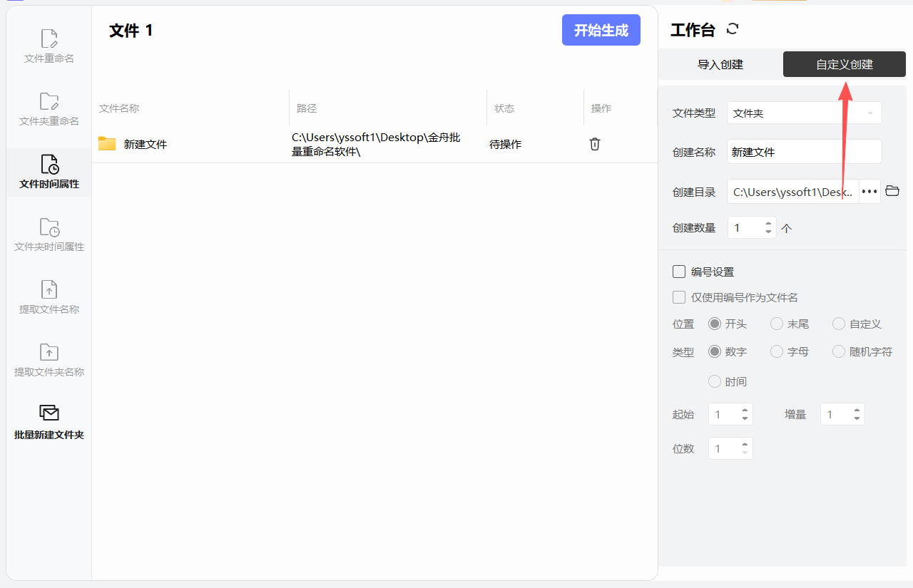Decrease 创建数量 with down arrow
This screenshot has height=588, width=913.
coord(768,232)
